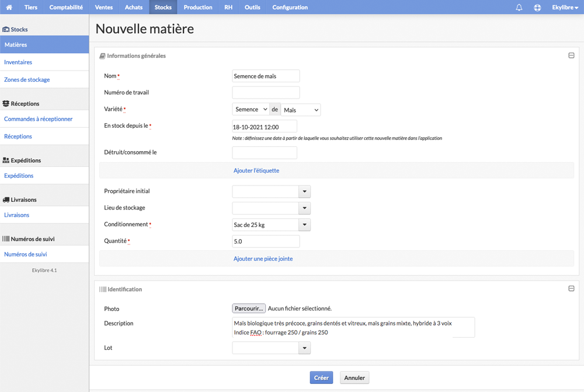Click the Lot text field
The image size is (584, 392).
[265, 348]
